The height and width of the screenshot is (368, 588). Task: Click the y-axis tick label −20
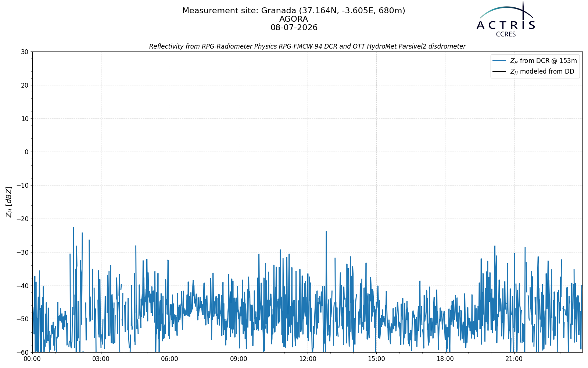tap(22, 219)
